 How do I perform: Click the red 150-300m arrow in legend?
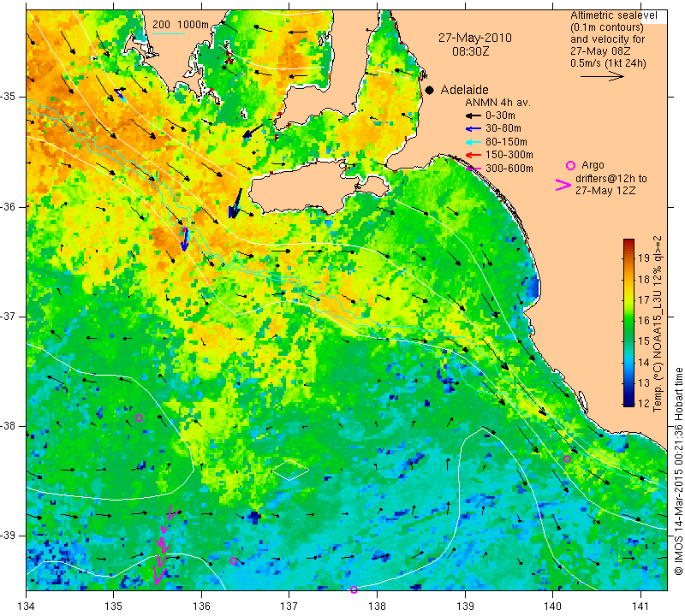(473, 155)
